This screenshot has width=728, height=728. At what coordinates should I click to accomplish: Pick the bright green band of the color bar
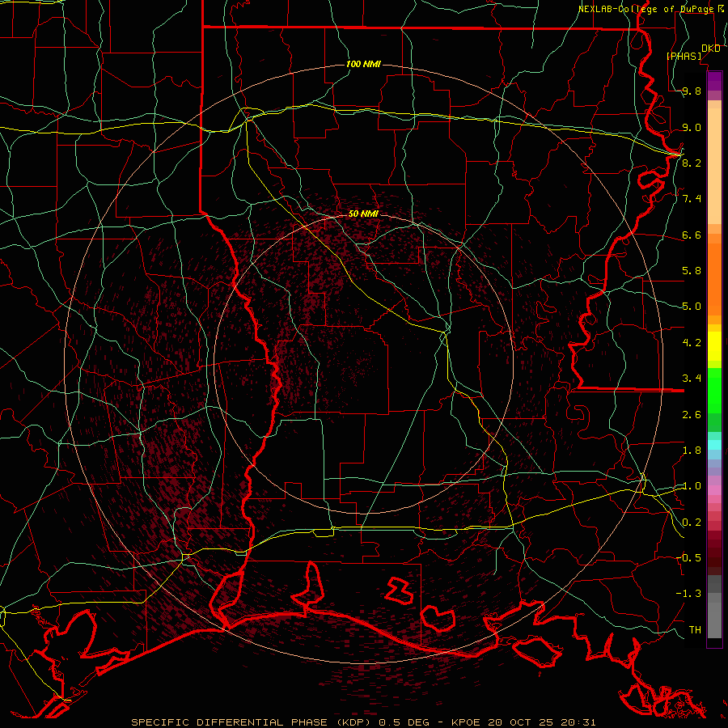point(714,390)
